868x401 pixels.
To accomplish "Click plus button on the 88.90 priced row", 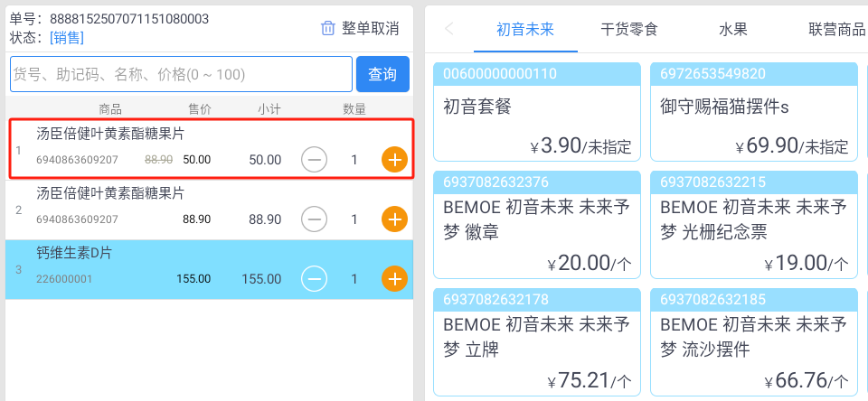I will click(395, 219).
